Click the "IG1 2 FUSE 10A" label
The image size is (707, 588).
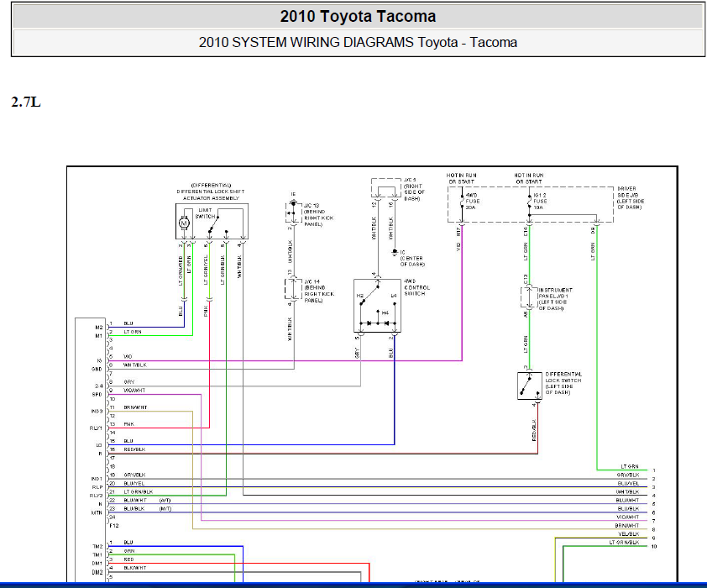point(540,201)
